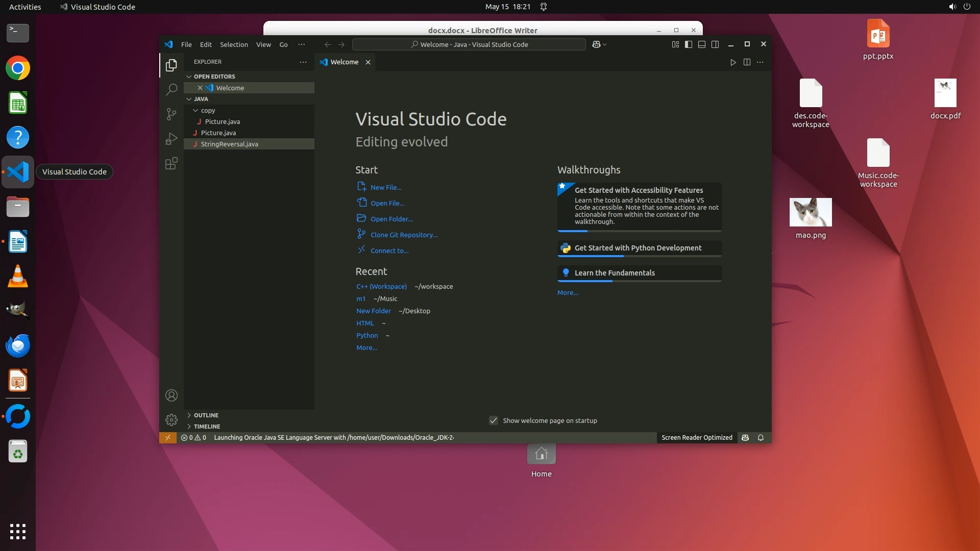Click the Clone Git Repository link
Viewport: 980px width, 551px height.
403,235
